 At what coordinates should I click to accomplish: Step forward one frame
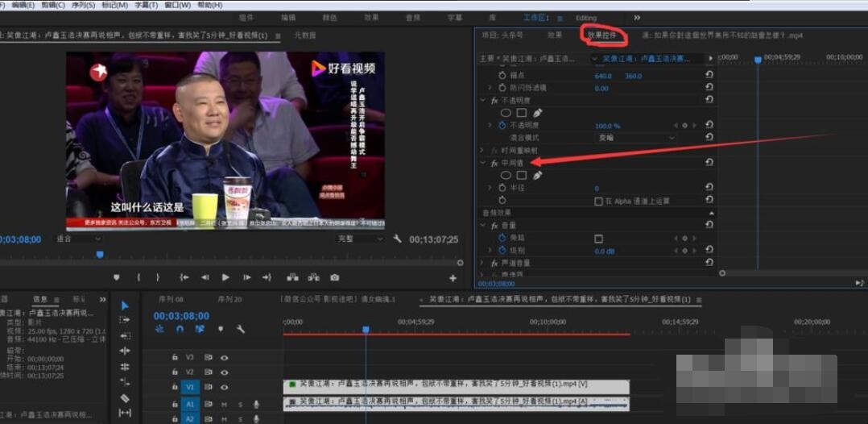pyautogui.click(x=247, y=277)
